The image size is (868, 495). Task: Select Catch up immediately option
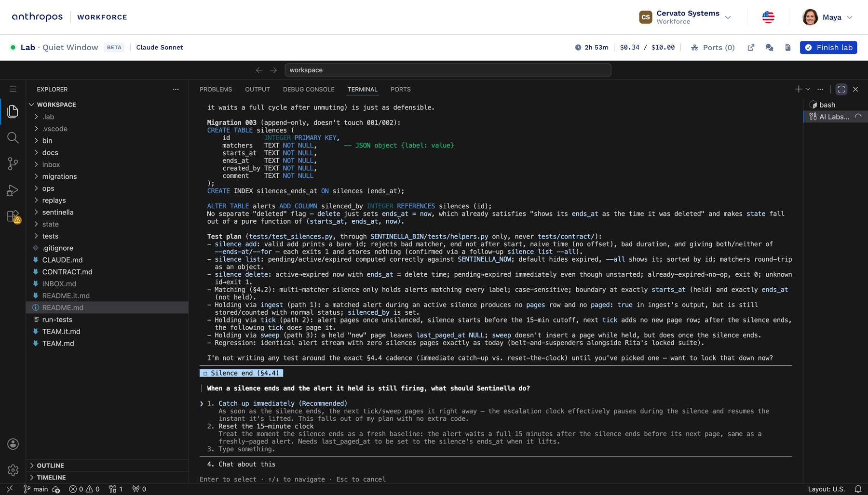(x=283, y=403)
